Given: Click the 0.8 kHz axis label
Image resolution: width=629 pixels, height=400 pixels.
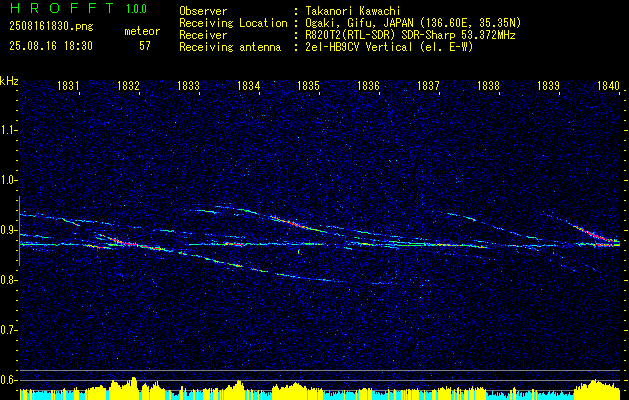Looking at the screenshot, I should [x=7, y=280].
